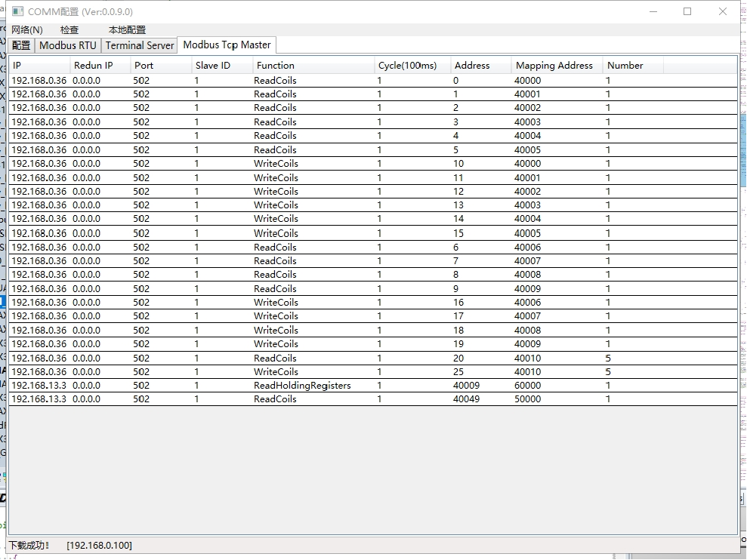
Task: Click the Cycle(100ms) column header
Action: (412, 66)
